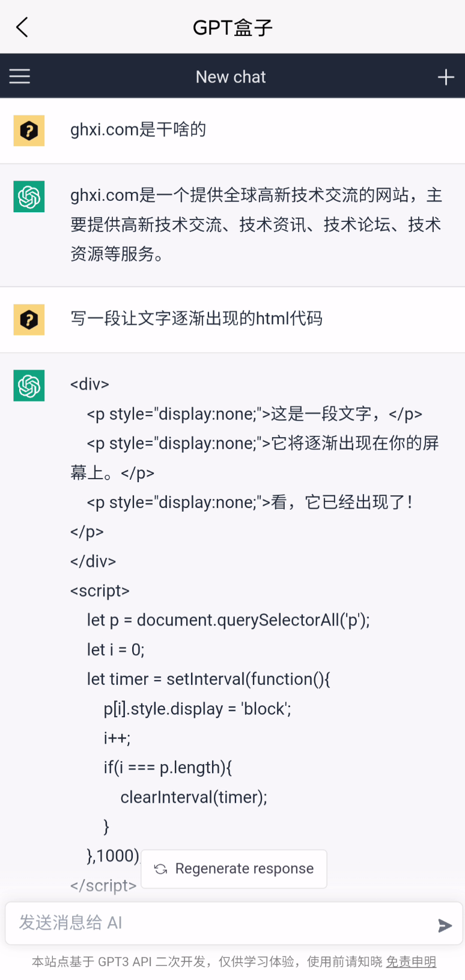Click the "let i = 0;" code line
The width and height of the screenshot is (465, 980).
pos(116,649)
